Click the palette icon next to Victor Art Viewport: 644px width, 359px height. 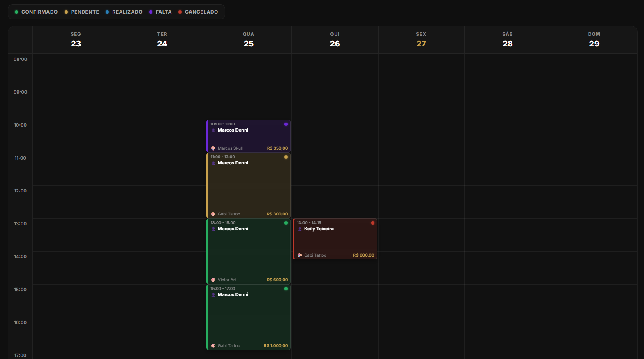click(x=213, y=280)
